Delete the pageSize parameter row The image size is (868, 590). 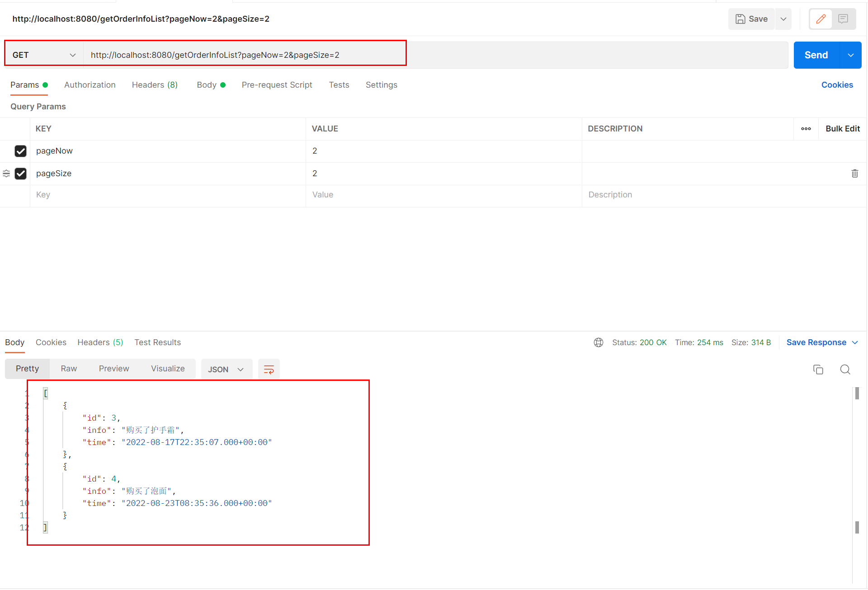click(854, 173)
